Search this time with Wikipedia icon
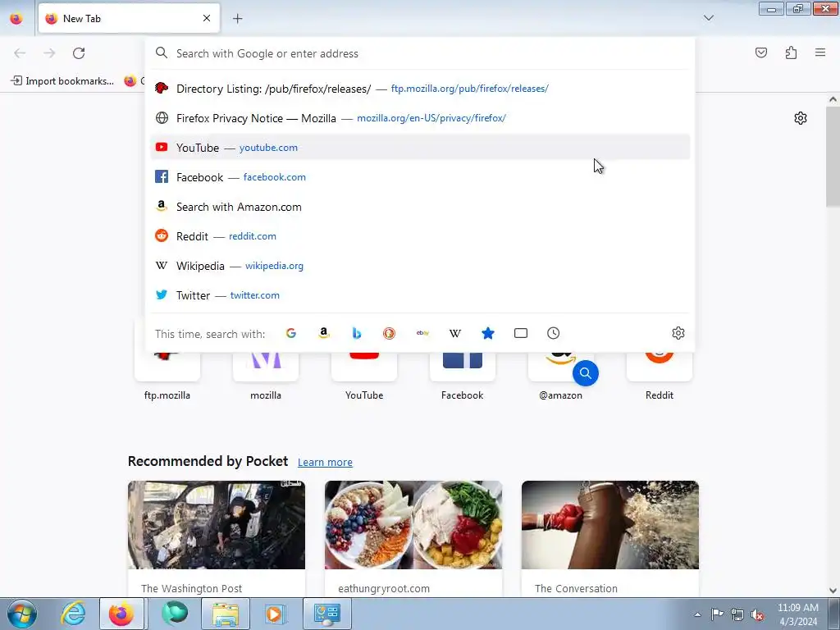Viewport: 840px width, 630px height. (x=454, y=333)
